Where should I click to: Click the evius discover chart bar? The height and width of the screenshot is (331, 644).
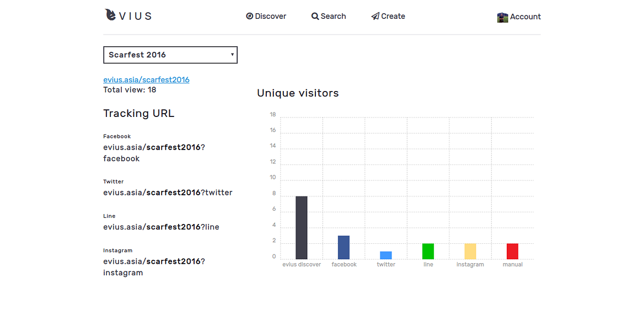[x=302, y=228]
